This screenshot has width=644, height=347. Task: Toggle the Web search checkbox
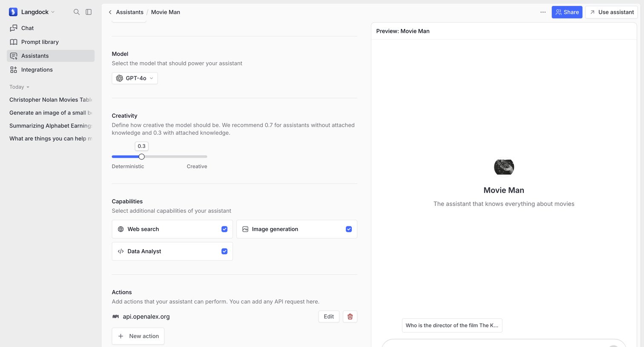point(224,229)
